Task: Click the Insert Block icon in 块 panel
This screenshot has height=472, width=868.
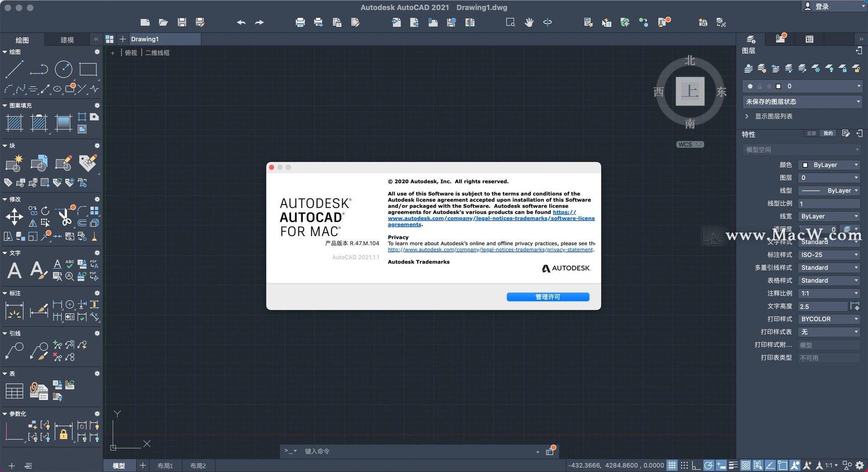Action: 38,163
